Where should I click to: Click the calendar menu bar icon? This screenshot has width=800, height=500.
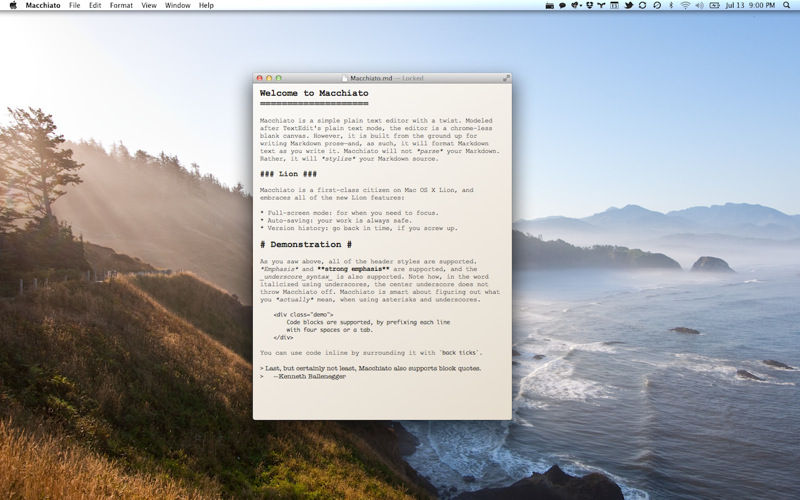point(614,5)
